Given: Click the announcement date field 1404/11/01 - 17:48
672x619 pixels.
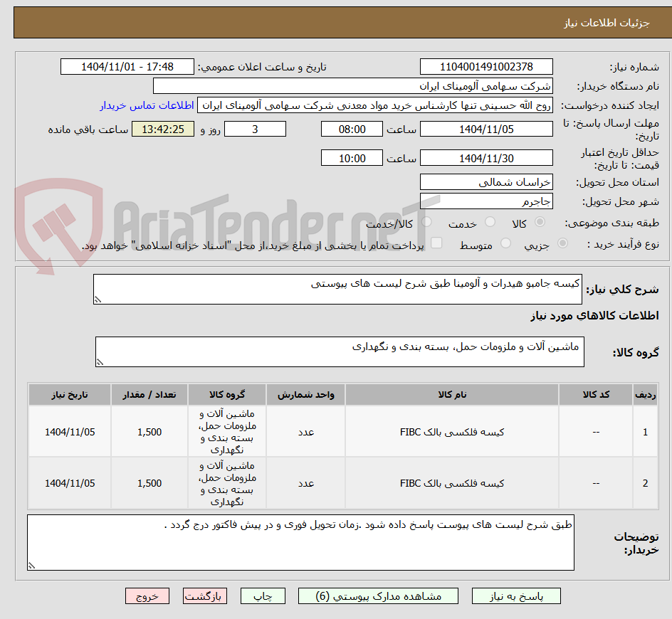Looking at the screenshot, I should (x=127, y=67).
